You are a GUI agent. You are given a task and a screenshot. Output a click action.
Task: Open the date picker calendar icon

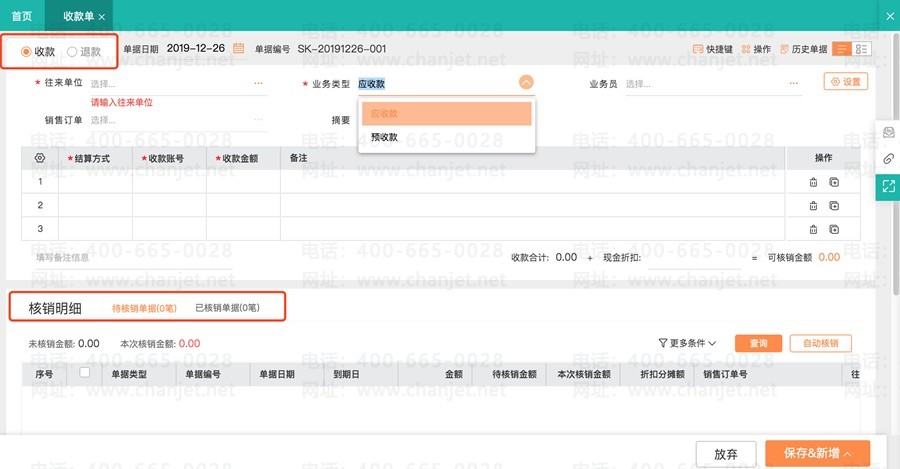click(x=238, y=49)
